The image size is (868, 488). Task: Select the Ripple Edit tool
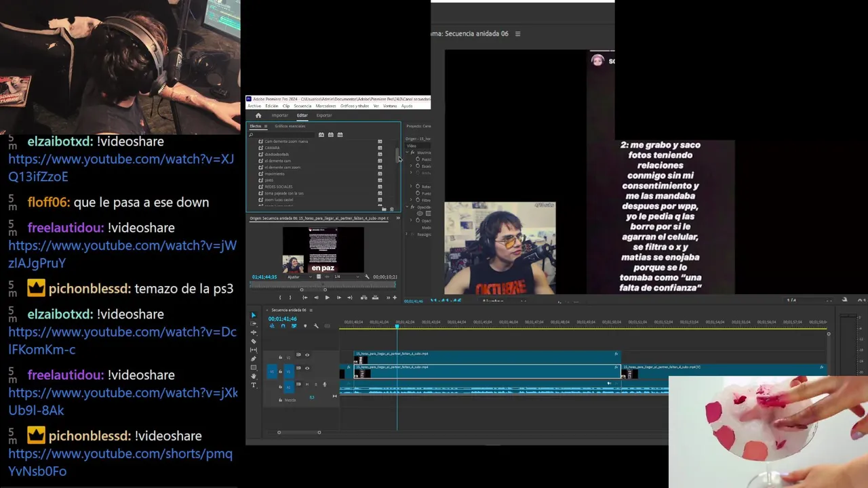tap(254, 332)
